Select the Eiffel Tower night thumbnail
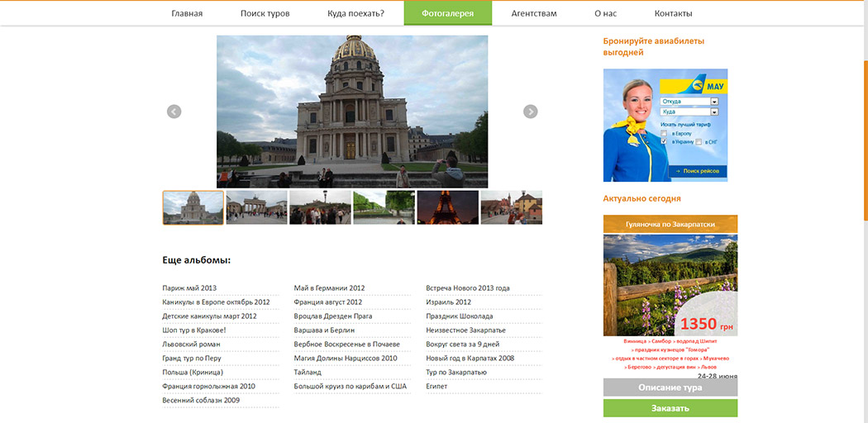The image size is (868, 423). pos(447,208)
